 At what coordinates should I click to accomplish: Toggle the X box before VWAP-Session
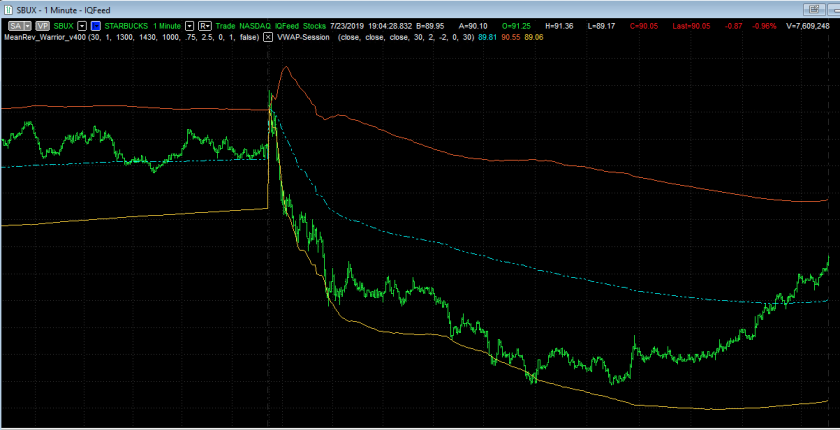click(268, 36)
